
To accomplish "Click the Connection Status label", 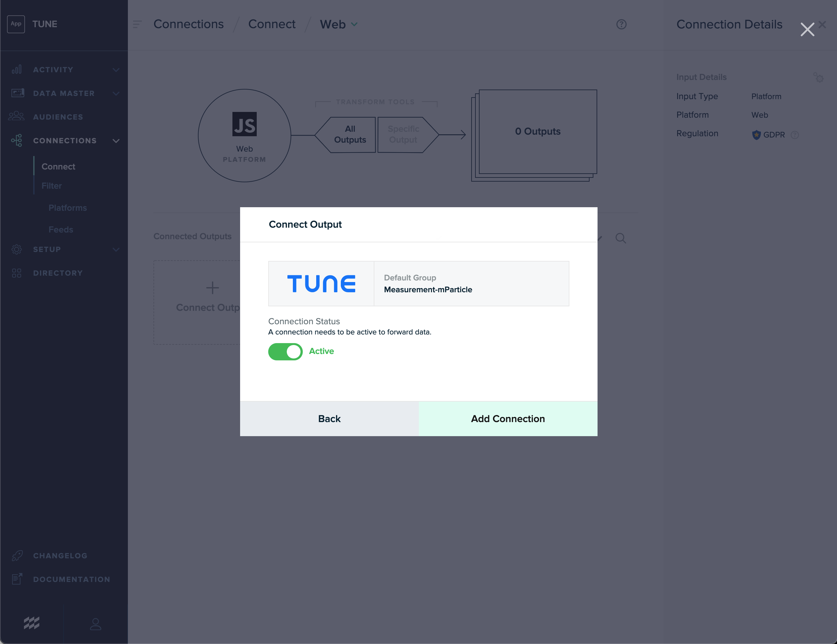I will (304, 321).
